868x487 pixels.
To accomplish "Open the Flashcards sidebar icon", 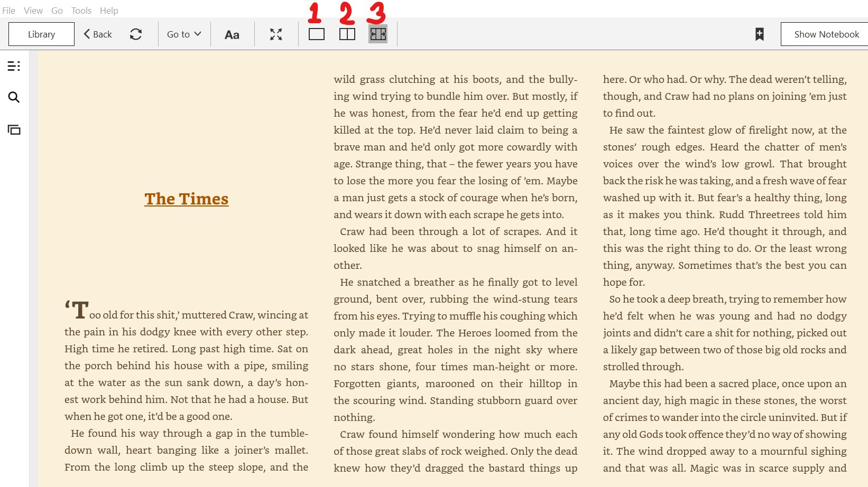I will pyautogui.click(x=14, y=129).
